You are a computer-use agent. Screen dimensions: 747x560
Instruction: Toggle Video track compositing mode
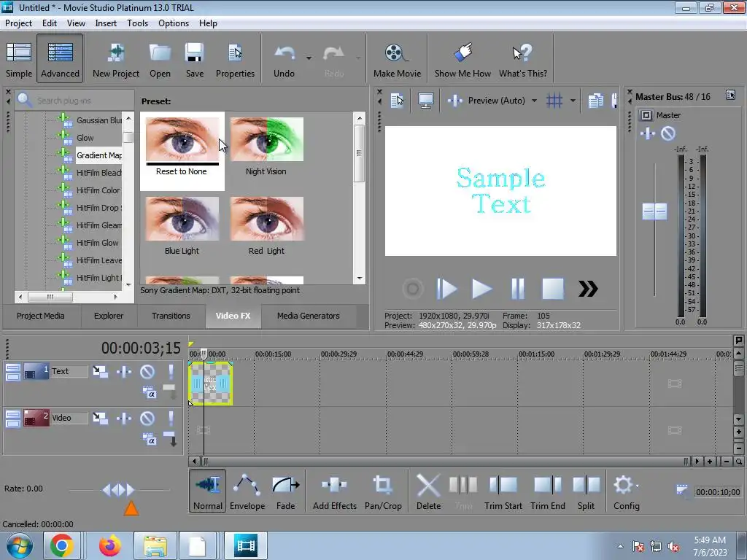click(149, 440)
